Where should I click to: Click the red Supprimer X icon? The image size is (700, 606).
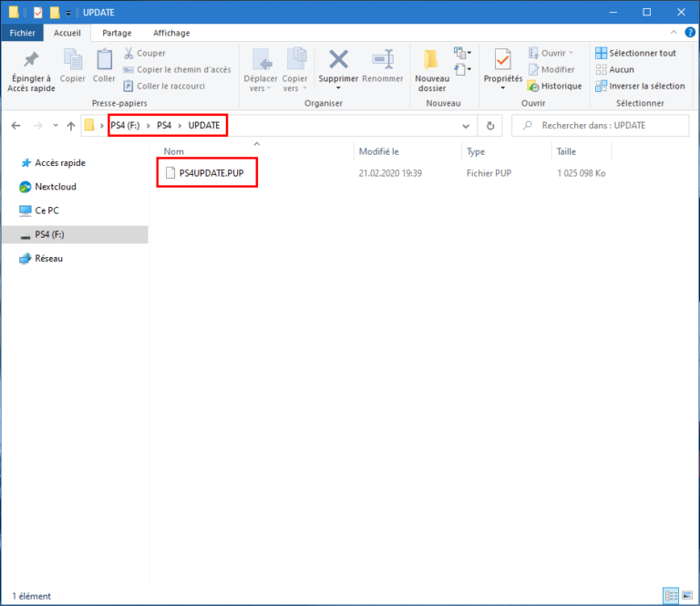click(x=338, y=60)
